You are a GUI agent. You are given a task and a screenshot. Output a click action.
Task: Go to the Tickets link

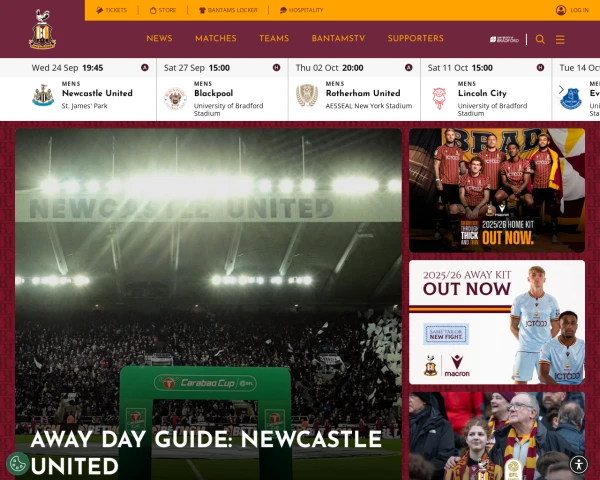[111, 10]
